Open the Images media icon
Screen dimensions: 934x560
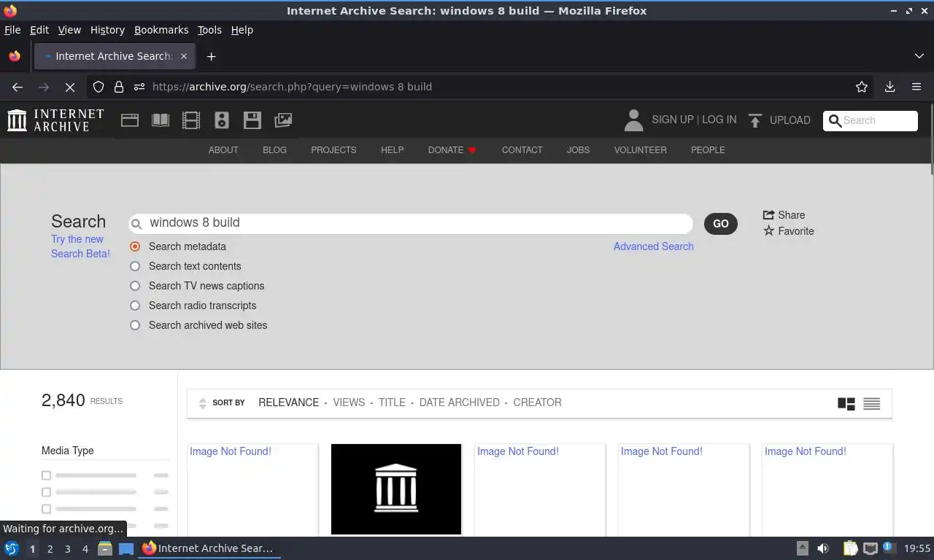click(x=283, y=120)
